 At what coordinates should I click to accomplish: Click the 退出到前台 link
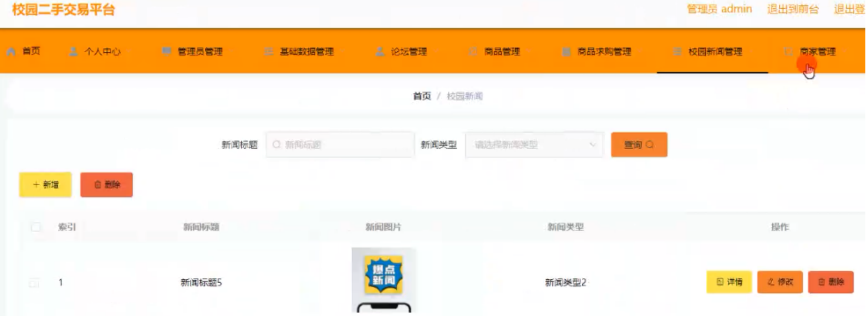tap(792, 9)
